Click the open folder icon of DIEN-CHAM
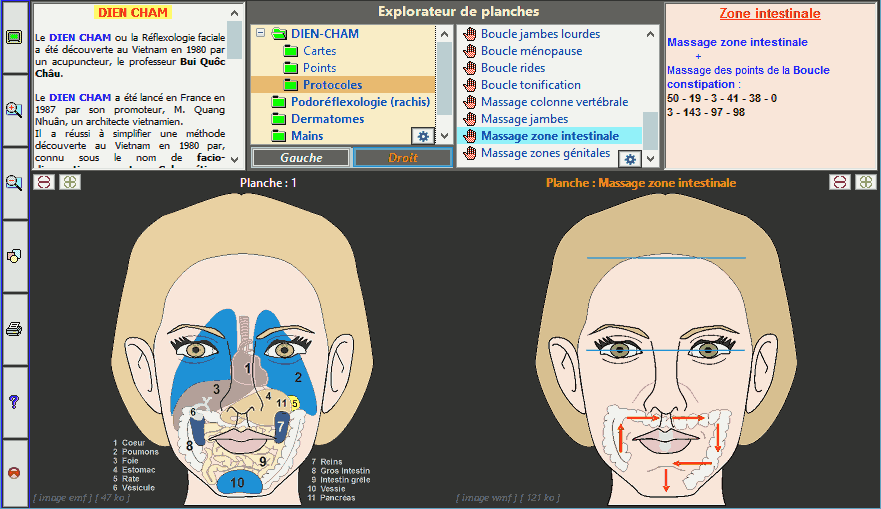 [x=279, y=34]
